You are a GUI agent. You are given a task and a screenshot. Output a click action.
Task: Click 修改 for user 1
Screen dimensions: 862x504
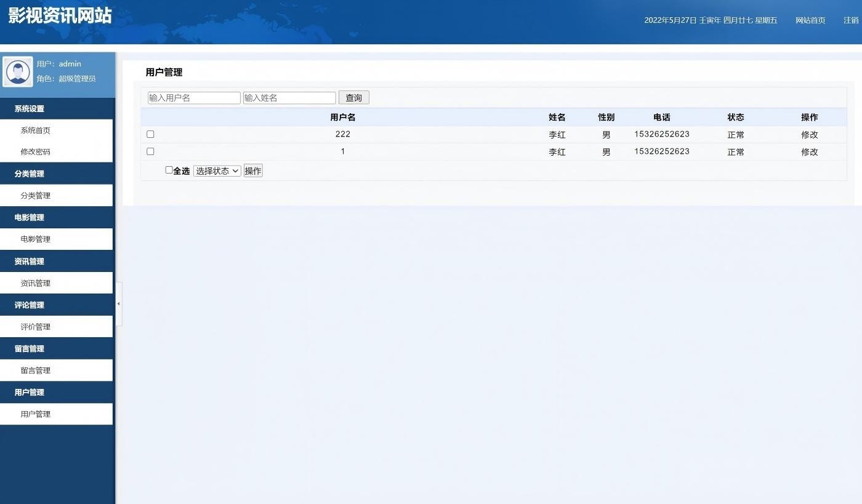810,152
